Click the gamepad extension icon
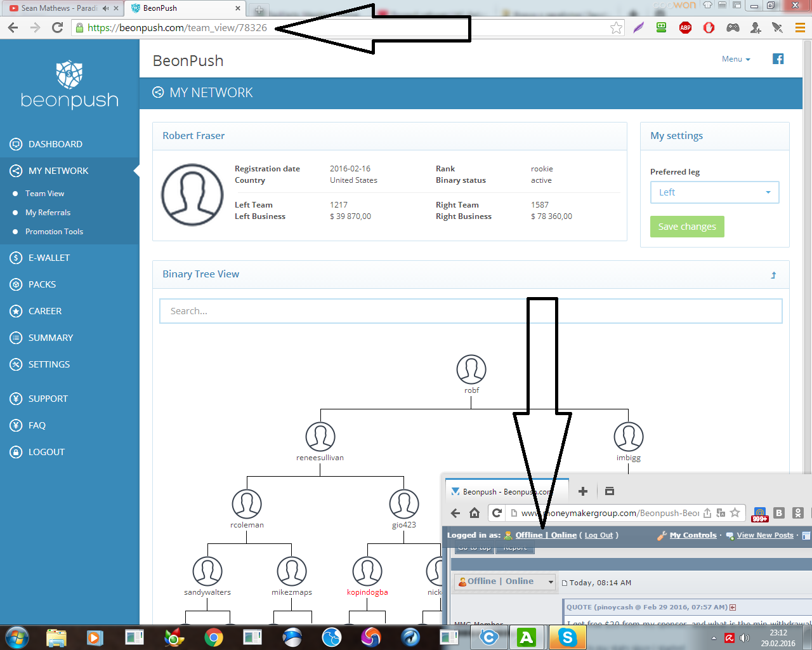 733,27
